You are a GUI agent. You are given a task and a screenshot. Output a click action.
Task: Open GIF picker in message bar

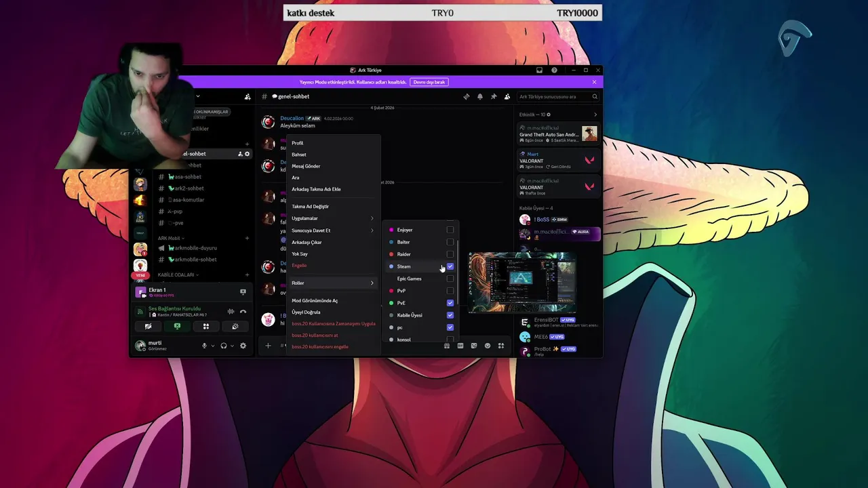click(x=460, y=346)
